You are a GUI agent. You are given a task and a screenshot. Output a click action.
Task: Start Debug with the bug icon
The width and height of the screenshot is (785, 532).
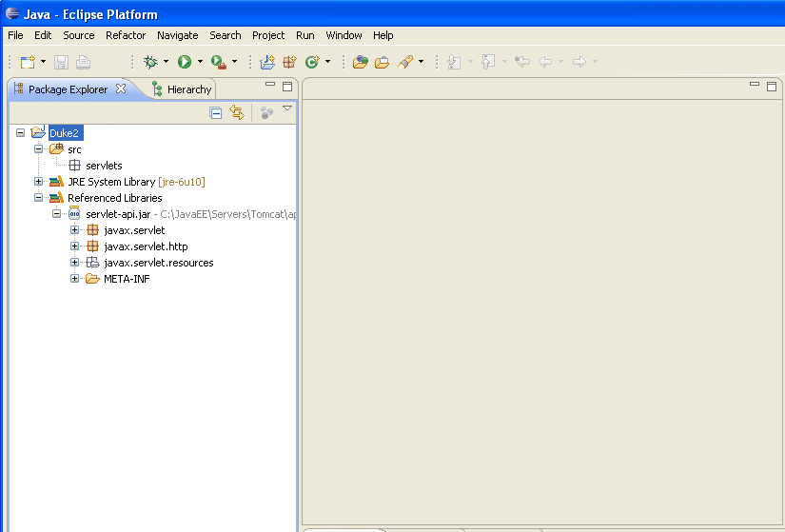[150, 62]
